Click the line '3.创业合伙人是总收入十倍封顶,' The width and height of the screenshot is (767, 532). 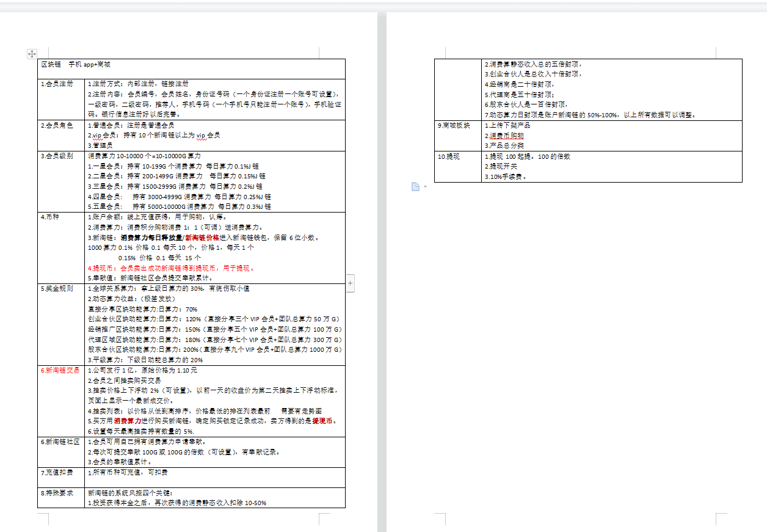click(533, 75)
